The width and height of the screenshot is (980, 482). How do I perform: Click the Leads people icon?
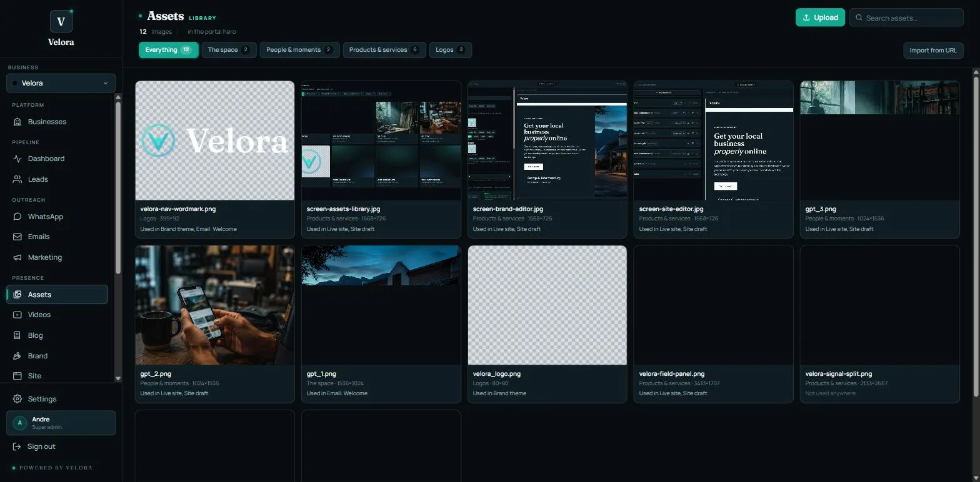tap(17, 179)
